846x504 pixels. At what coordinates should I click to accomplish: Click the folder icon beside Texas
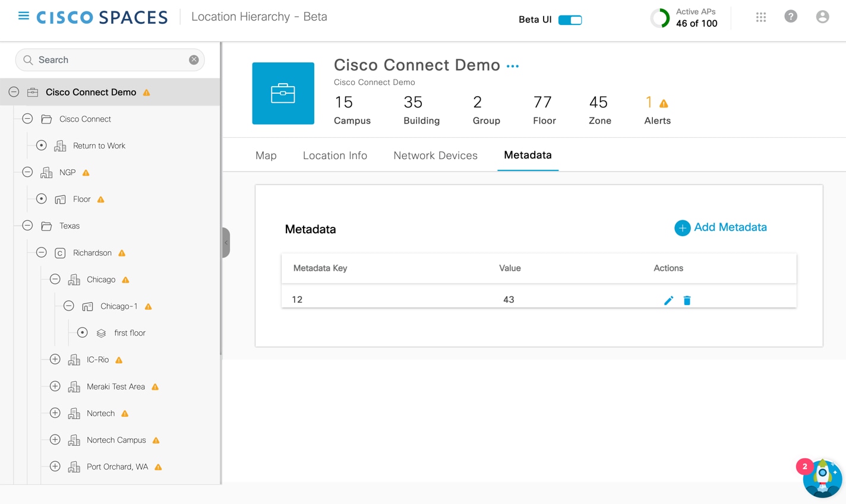46,226
